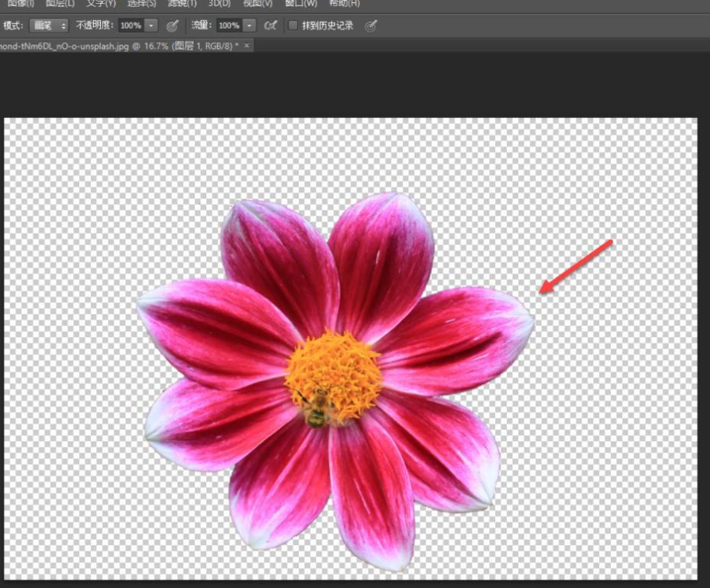710x588 pixels.
Task: Open the 选择(S) menu
Action: (141, 3)
